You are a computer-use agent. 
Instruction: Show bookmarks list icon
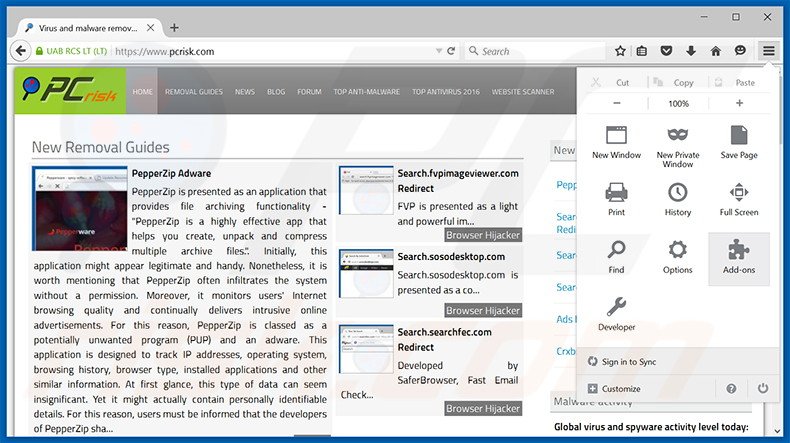(641, 51)
